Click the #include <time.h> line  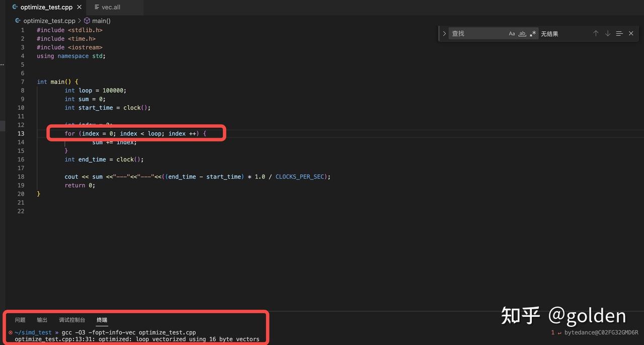pyautogui.click(x=66, y=39)
